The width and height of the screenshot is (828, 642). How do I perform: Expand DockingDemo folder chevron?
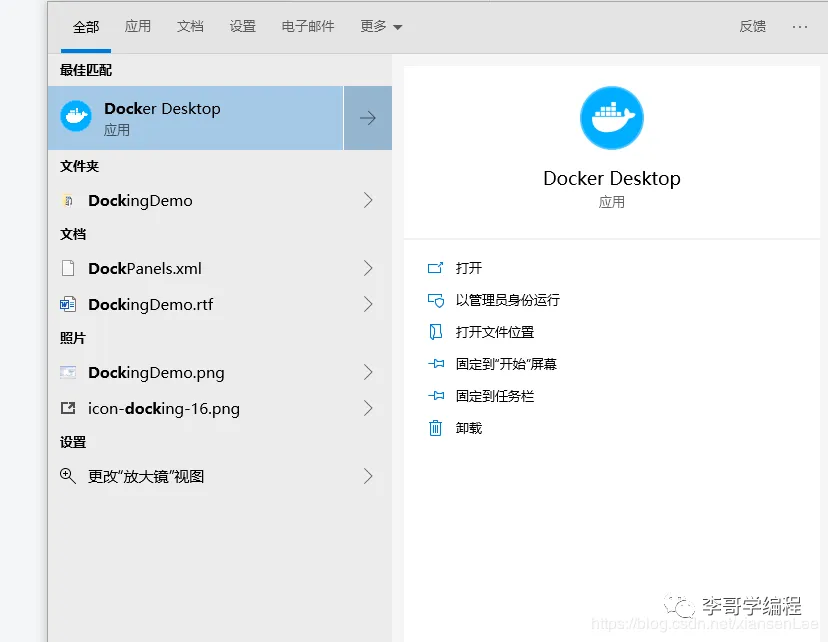pyautogui.click(x=368, y=200)
